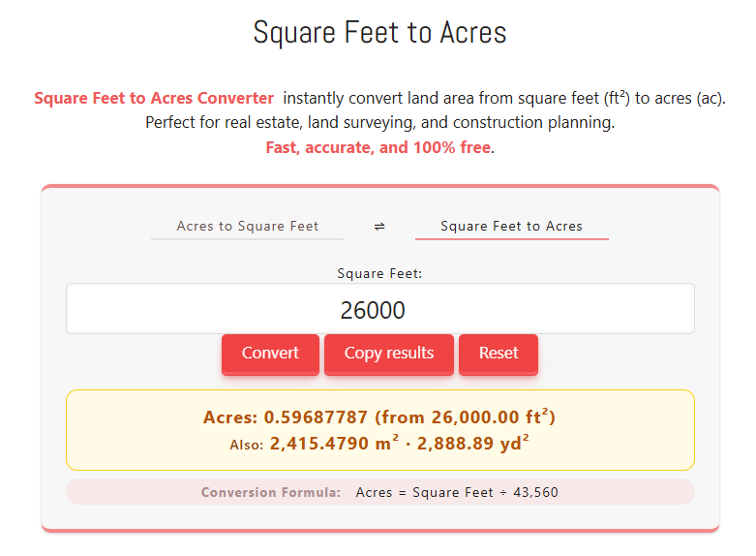Click the page heading Square Feet to Acres
756x556 pixels.
[x=379, y=32]
